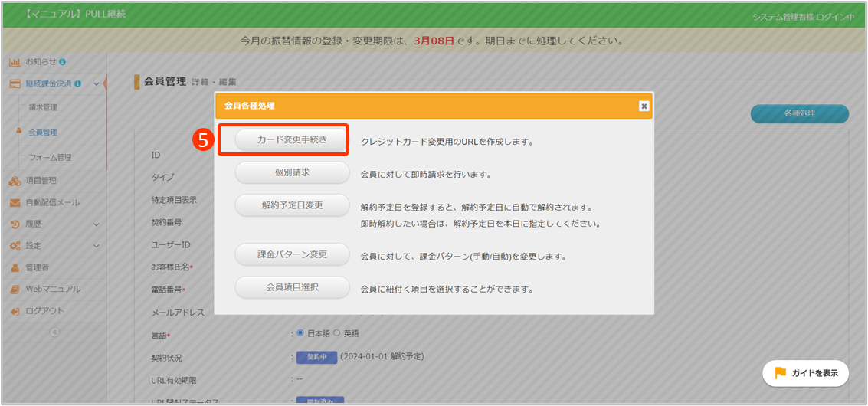Click the 履歴 history icon
This screenshot has width=868, height=406.
(15, 224)
